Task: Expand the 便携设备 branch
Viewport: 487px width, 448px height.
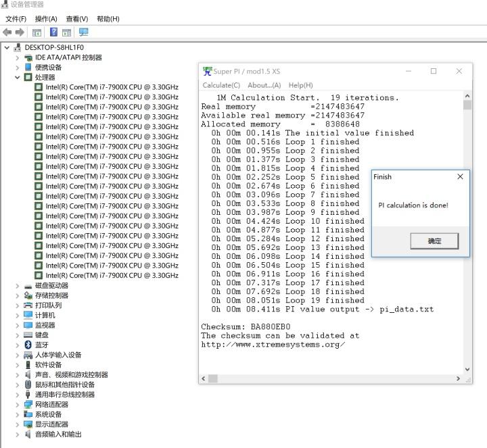Action: [18, 68]
